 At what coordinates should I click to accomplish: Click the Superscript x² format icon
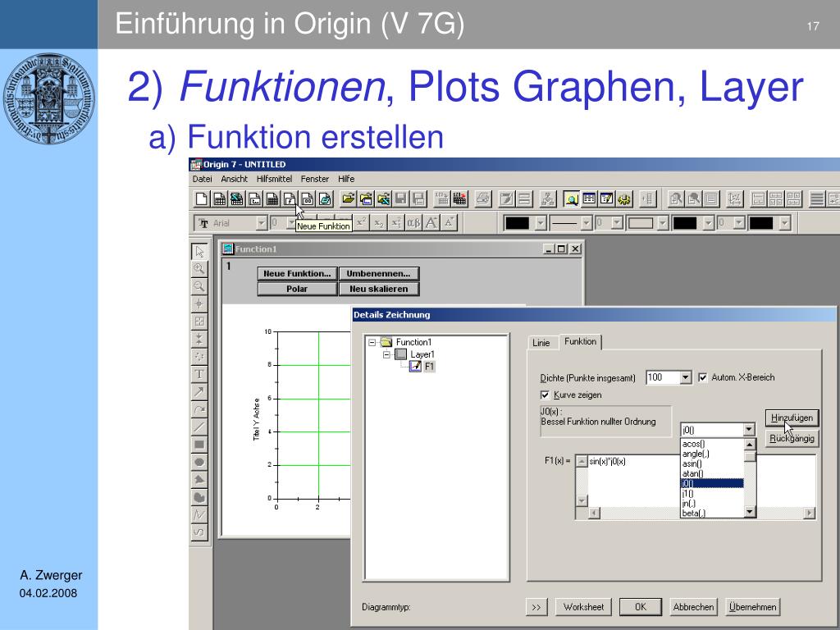(x=362, y=222)
